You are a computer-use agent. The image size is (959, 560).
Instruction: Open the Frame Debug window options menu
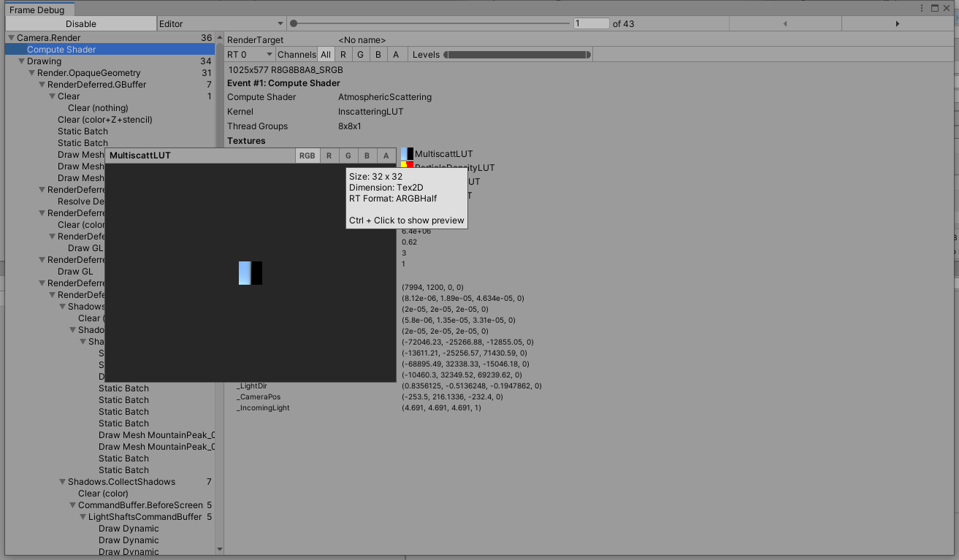pyautogui.click(x=922, y=8)
